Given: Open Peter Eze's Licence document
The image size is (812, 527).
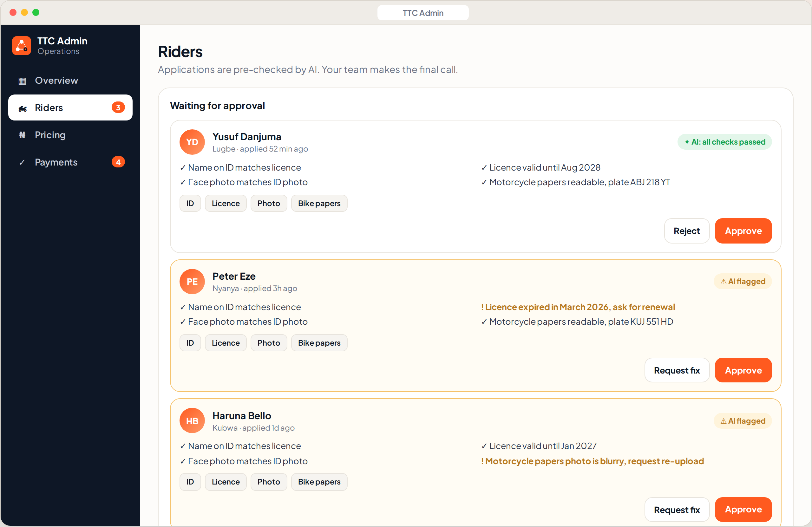Looking at the screenshot, I should [x=226, y=343].
